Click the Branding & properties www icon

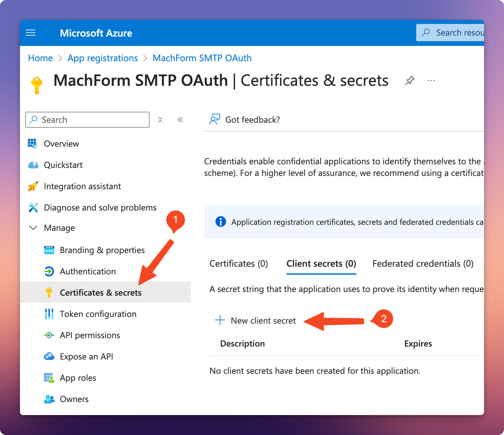(x=49, y=250)
